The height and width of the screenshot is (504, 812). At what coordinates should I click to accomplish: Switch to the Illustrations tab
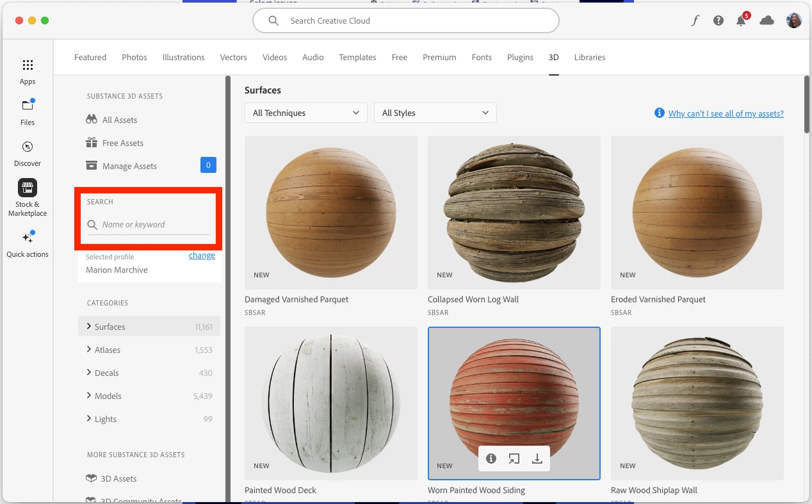(184, 57)
